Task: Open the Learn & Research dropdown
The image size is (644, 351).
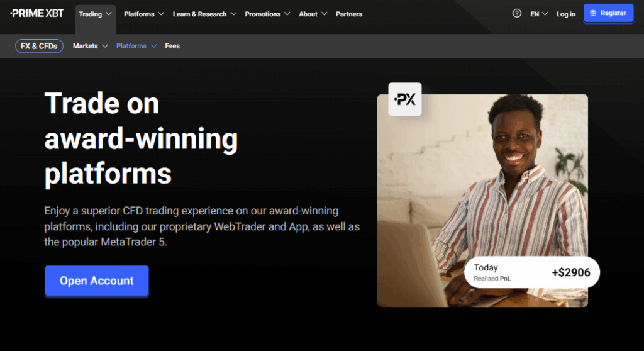Action: 204,14
